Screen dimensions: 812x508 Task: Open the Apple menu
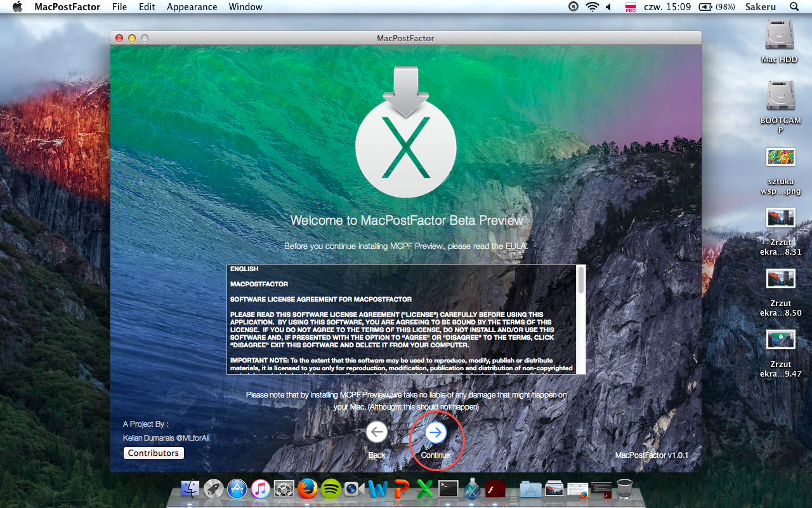coord(17,7)
